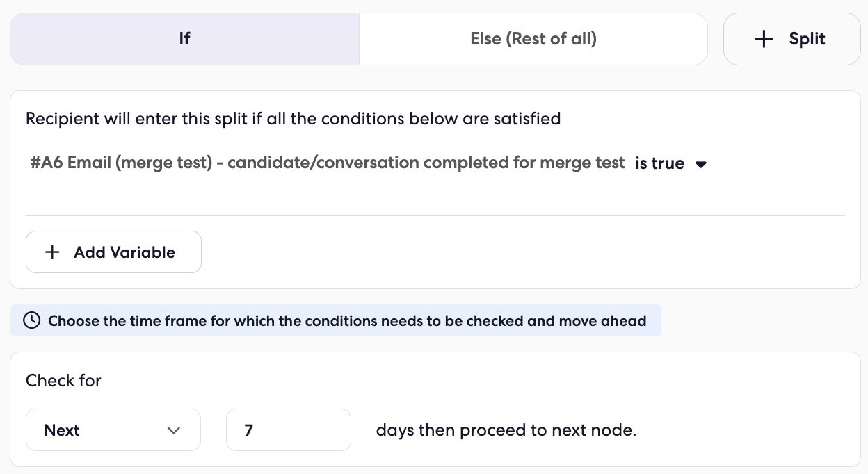The image size is (868, 474).
Task: Open the is true condition dropdown
Action: tap(671, 163)
